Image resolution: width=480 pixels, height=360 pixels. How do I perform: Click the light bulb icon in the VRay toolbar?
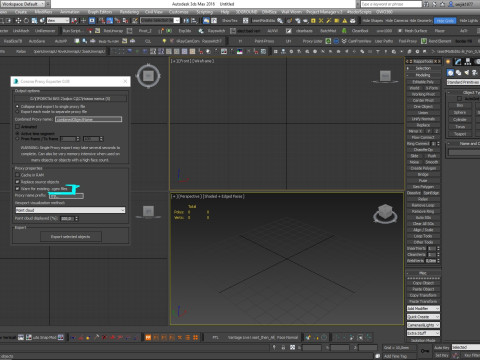coord(164,41)
